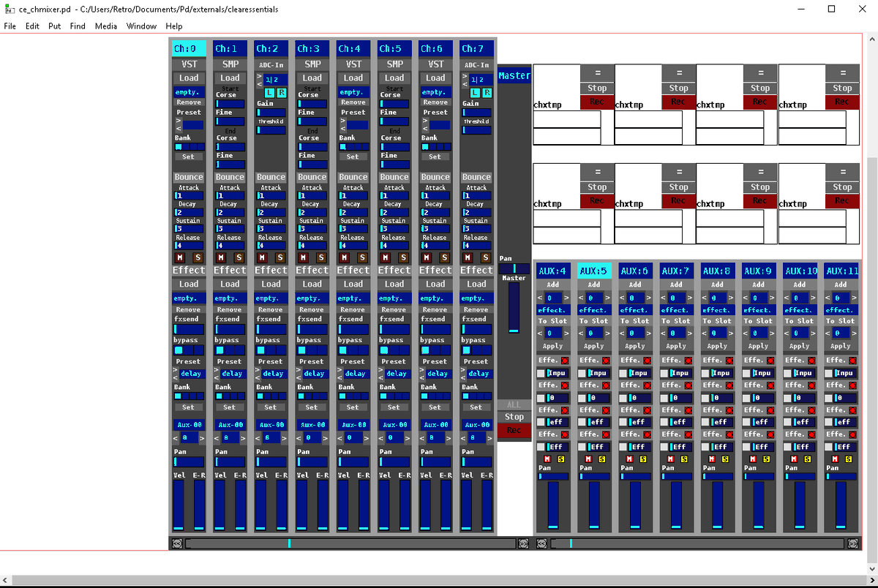Tick the checkbox beside '0' in AUX:11
878x588 pixels.
tap(829, 398)
